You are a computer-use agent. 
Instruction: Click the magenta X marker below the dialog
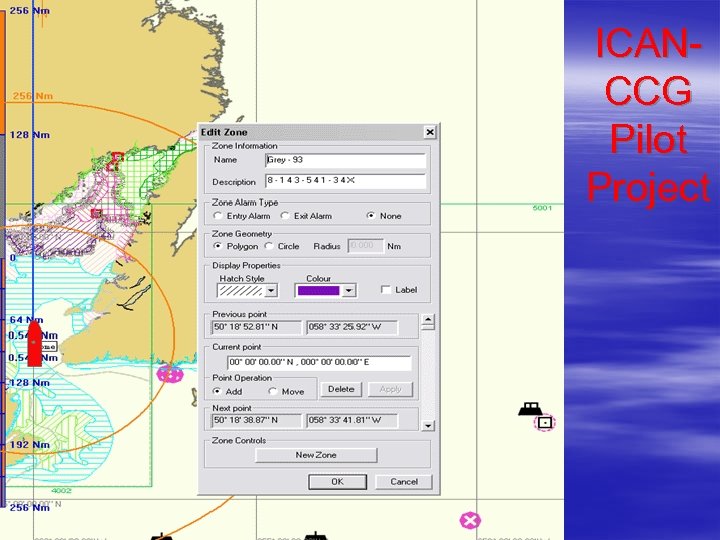click(x=470, y=521)
